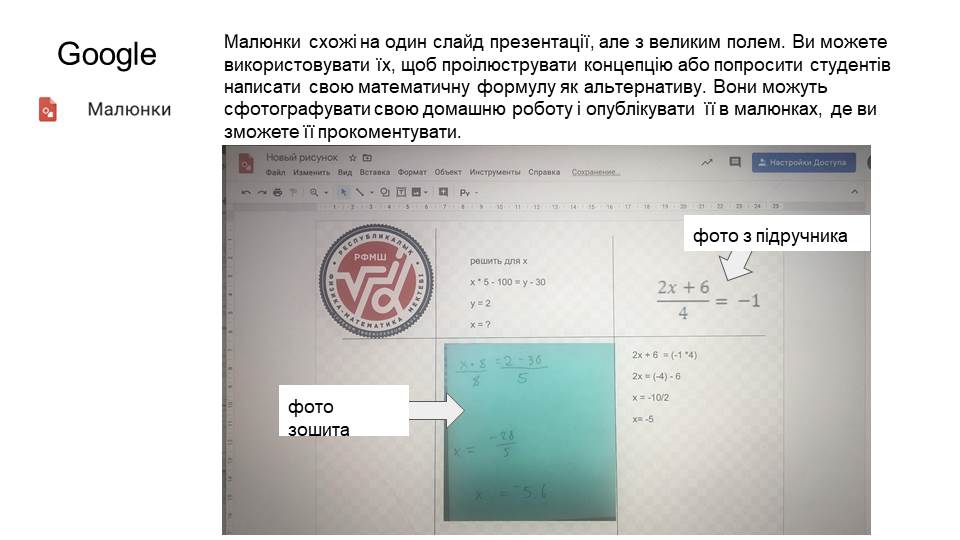Activate the Select arrow cursor tool
The width and height of the screenshot is (960, 540).
344,192
